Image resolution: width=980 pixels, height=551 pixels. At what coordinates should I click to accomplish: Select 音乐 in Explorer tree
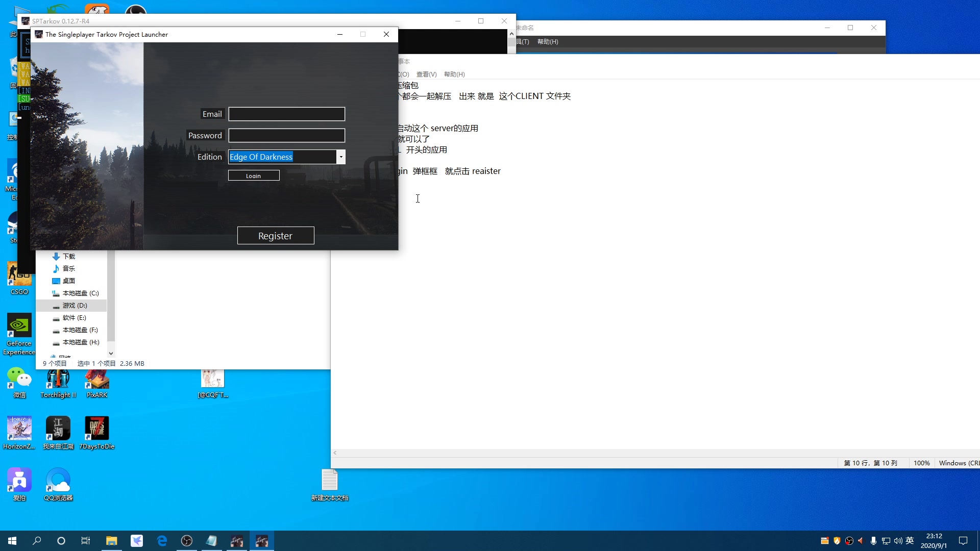tap(69, 268)
